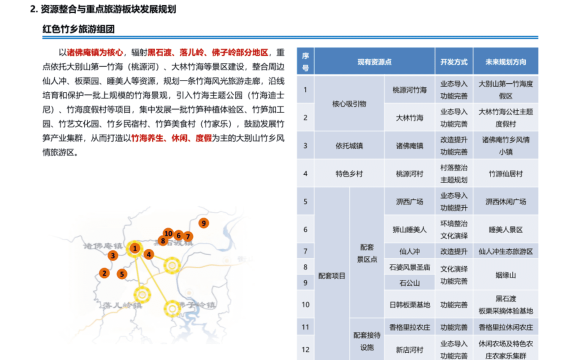Screen dimensions: 570x360
Task: Click row number 12 in the table
Action: point(305,349)
